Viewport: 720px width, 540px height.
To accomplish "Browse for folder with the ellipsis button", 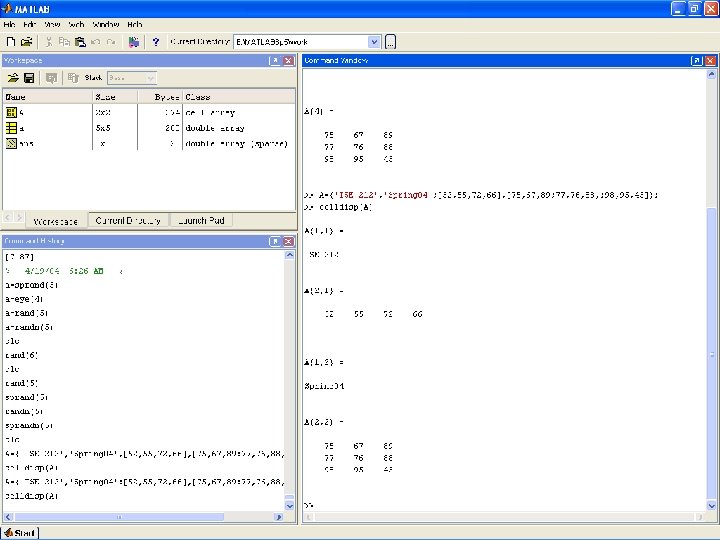I will point(390,42).
